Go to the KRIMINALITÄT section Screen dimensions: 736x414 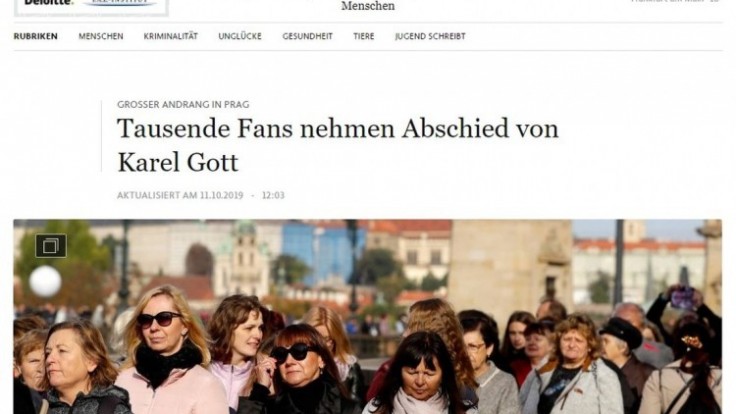point(171,36)
